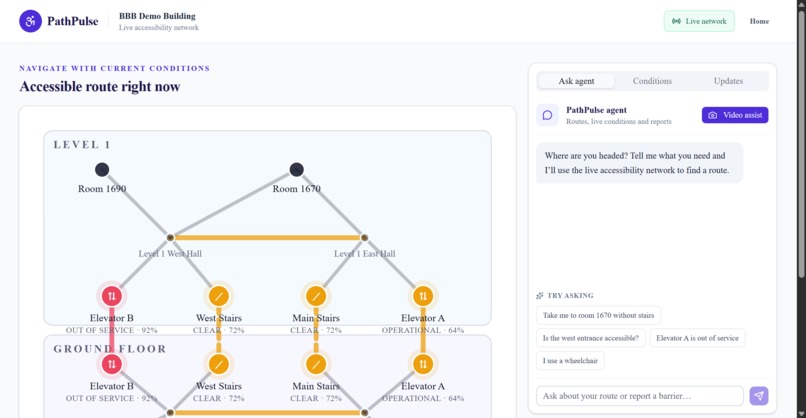Click the 'BBB Demo Building' title text
This screenshot has height=418, width=806.
point(157,16)
